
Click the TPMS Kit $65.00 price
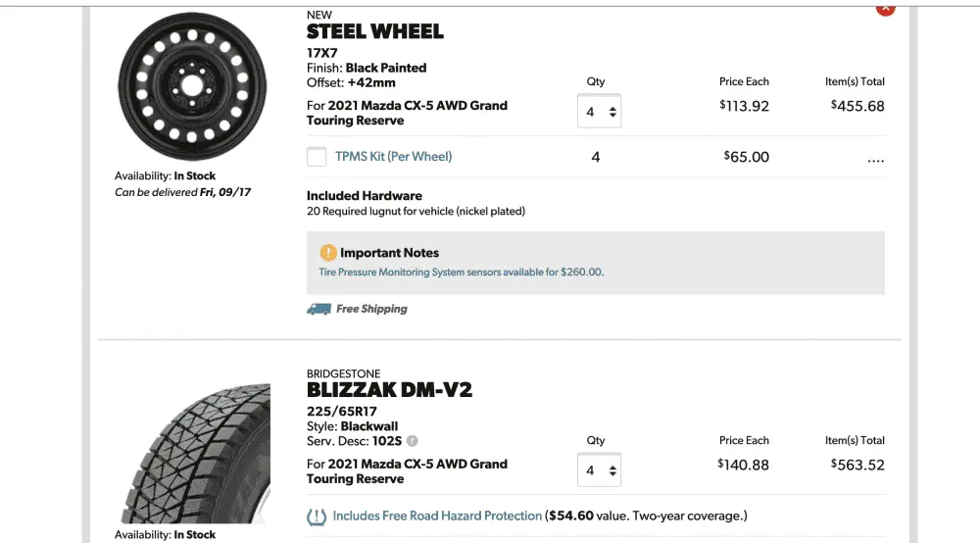(x=746, y=156)
